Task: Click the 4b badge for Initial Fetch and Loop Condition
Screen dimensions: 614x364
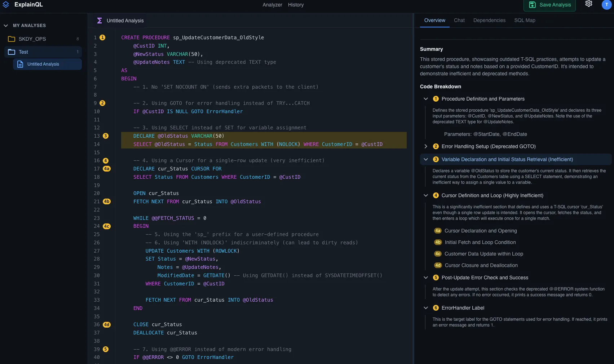Action: click(x=438, y=242)
